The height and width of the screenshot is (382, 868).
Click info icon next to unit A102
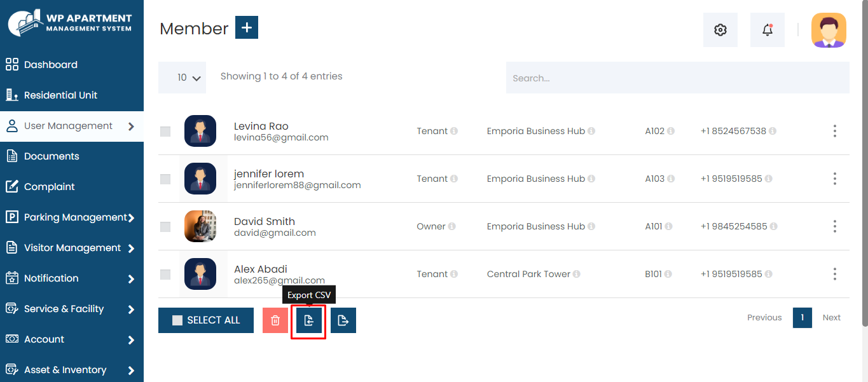pos(671,131)
